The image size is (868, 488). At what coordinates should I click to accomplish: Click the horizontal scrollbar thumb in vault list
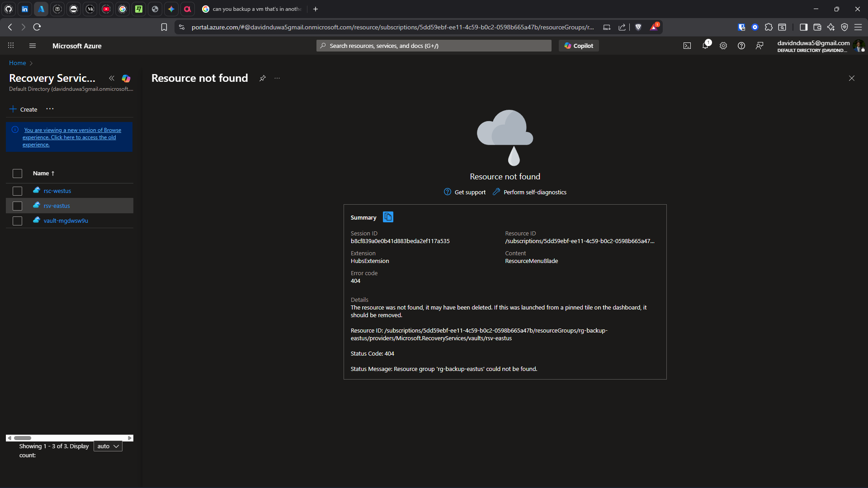23,438
